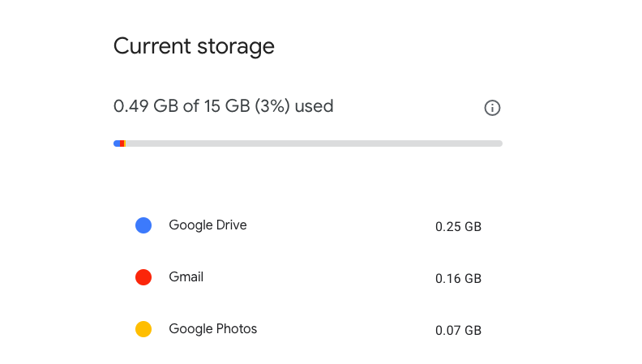Click the yellow segment of storage bar
Screen dimensions: 642x364
[124, 143]
